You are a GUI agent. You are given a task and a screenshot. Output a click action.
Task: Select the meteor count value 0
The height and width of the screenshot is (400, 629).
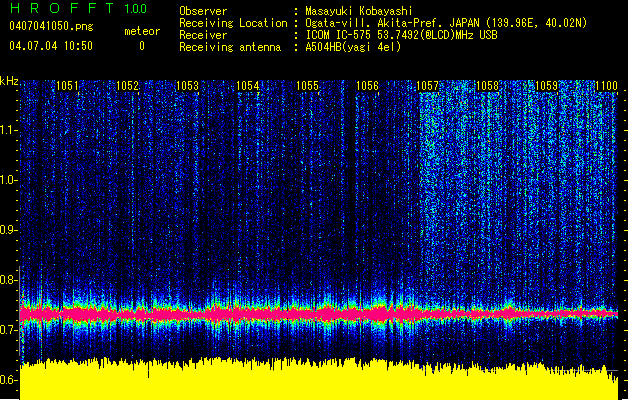pos(141,46)
